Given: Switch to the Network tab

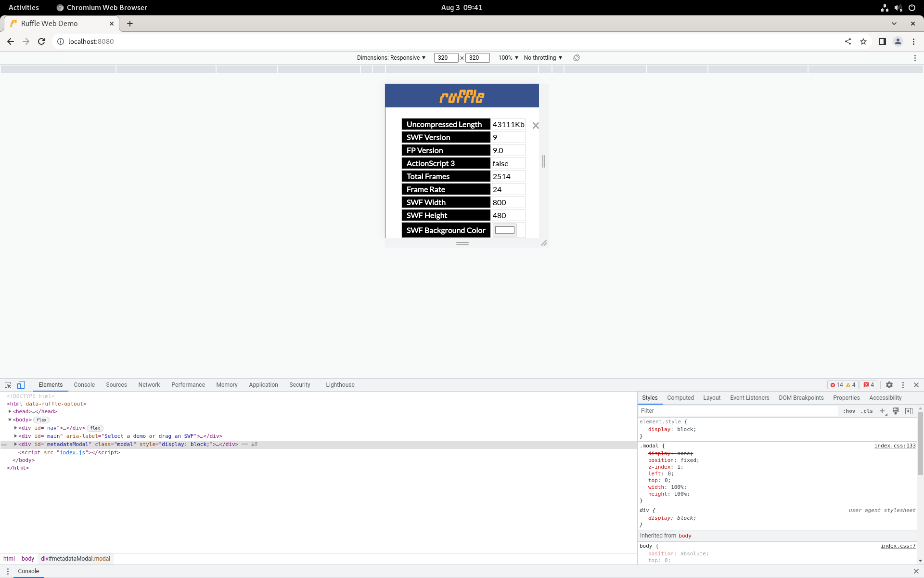Looking at the screenshot, I should (149, 384).
